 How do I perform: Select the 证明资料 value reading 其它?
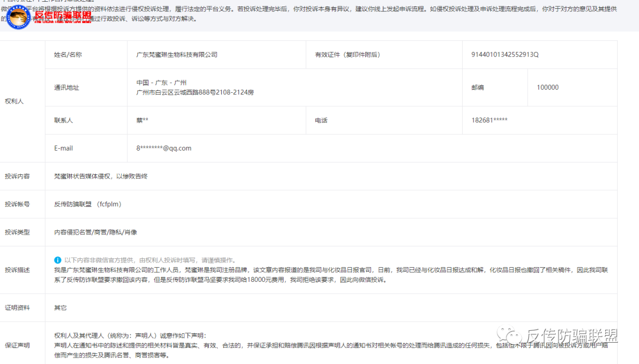point(60,307)
